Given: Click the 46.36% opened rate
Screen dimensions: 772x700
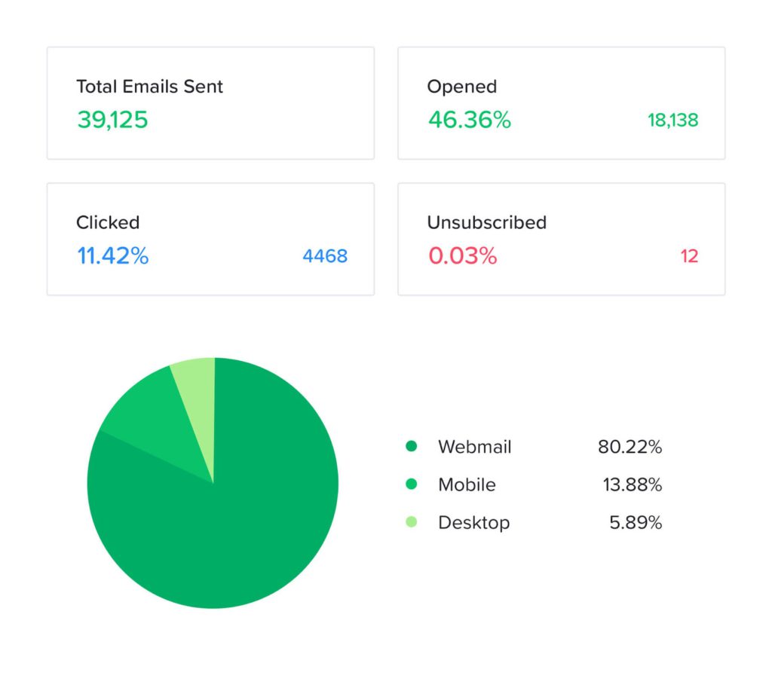Looking at the screenshot, I should (469, 120).
